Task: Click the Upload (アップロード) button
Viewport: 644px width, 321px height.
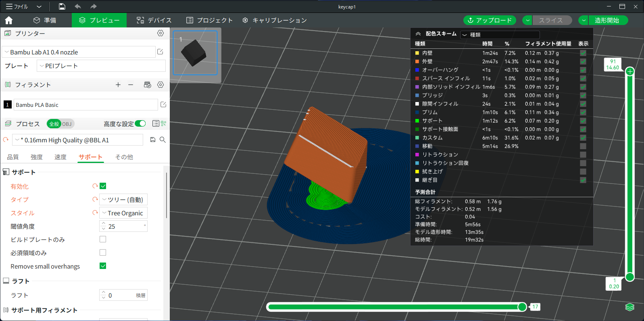Action: pyautogui.click(x=490, y=20)
